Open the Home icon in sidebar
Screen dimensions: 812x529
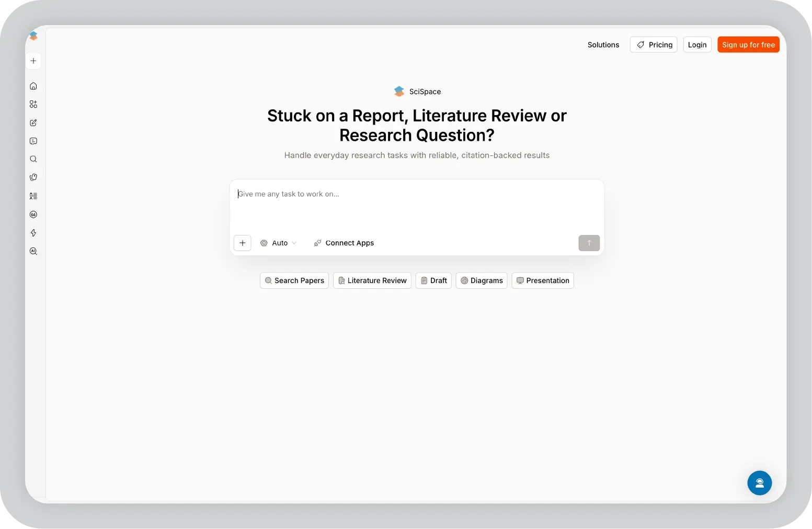(33, 86)
